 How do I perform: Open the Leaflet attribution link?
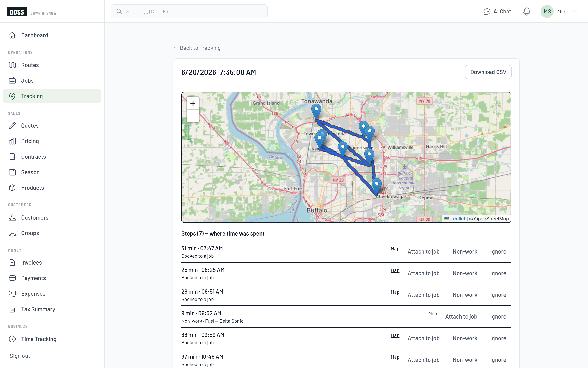click(458, 219)
